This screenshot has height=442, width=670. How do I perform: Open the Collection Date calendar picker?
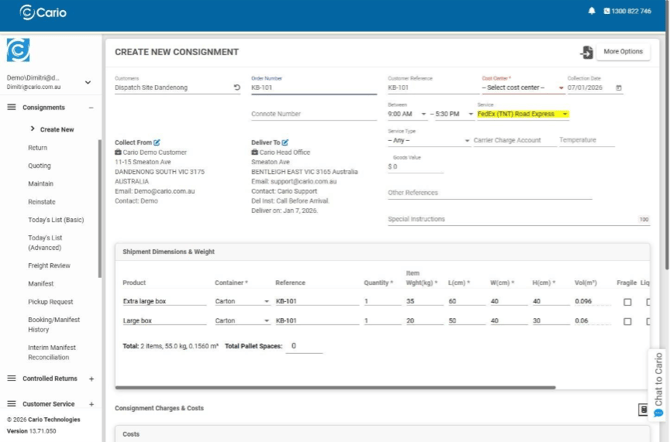(619, 88)
